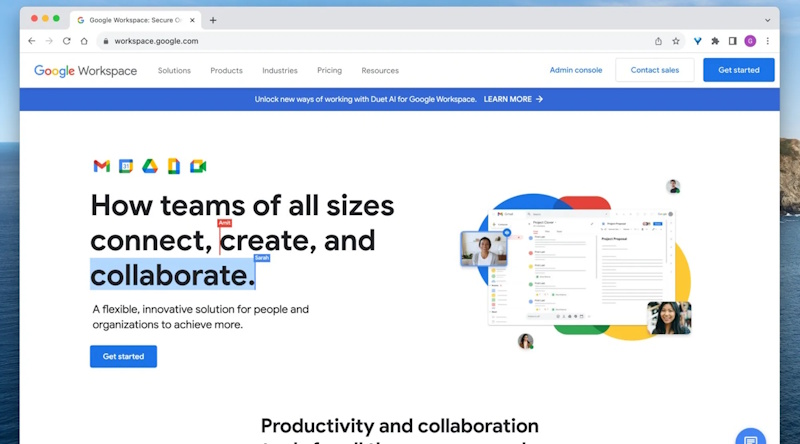The image size is (800, 444).
Task: Close the Google Workspace tab
Action: pyautogui.click(x=192, y=20)
